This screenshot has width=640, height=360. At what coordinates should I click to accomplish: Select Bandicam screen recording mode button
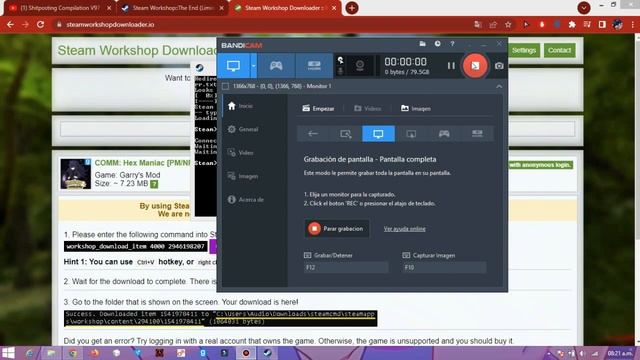[x=233, y=66]
